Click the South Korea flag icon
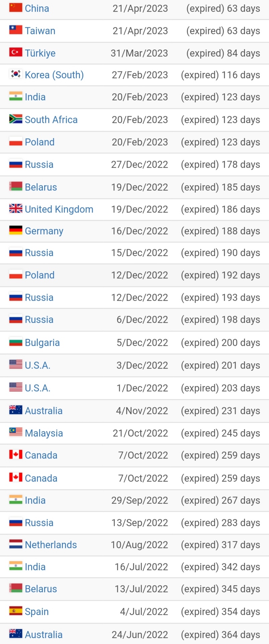Screen dimensions: 269x644 point(16,74)
